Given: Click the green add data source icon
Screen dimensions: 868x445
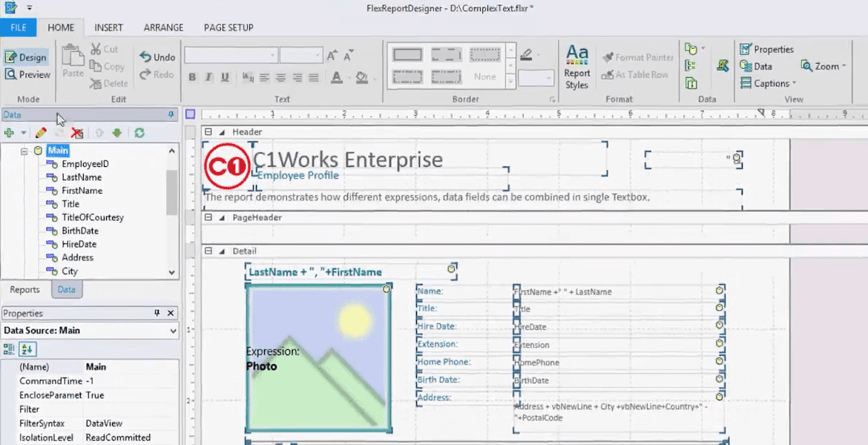Looking at the screenshot, I should click(x=9, y=133).
